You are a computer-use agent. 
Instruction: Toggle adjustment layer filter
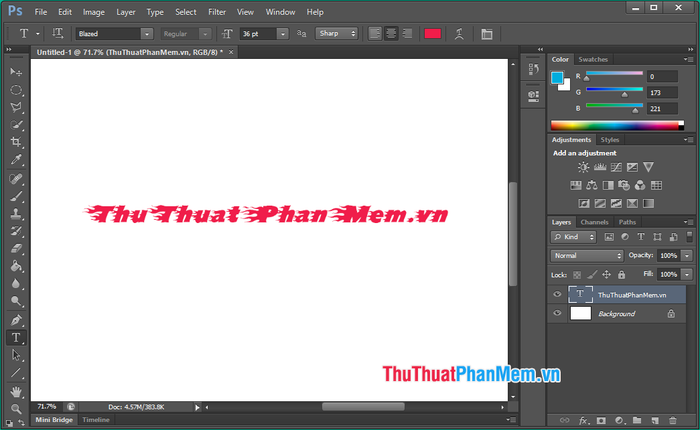point(625,237)
